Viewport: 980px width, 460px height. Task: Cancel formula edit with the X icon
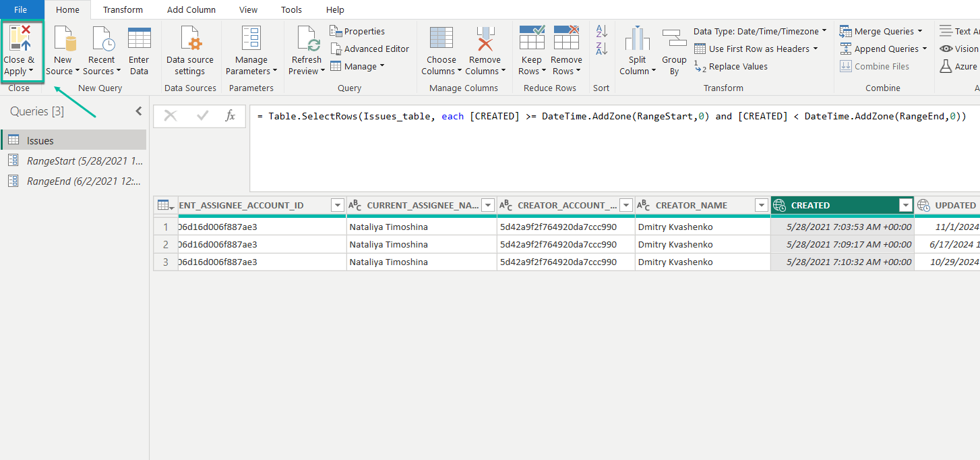click(x=171, y=116)
